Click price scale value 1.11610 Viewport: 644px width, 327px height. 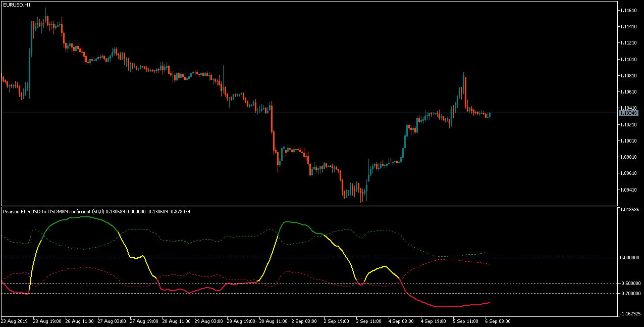coord(629,10)
